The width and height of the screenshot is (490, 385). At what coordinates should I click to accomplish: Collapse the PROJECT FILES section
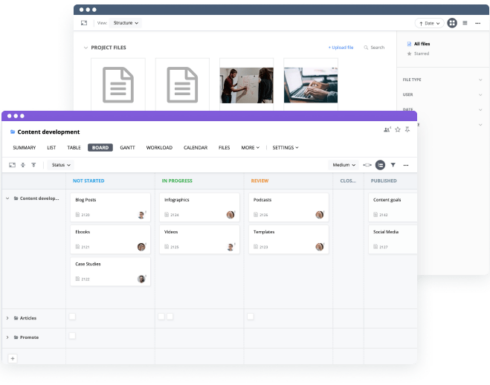[86, 48]
